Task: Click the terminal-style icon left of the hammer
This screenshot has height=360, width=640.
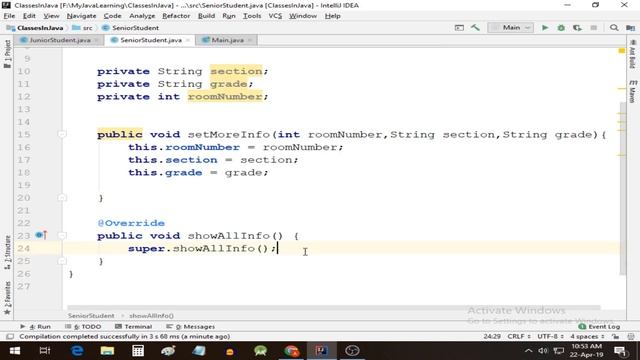Action: (x=459, y=28)
